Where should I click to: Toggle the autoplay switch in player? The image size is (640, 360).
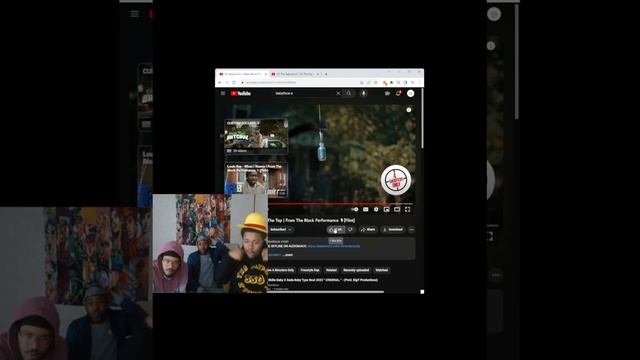tap(355, 209)
